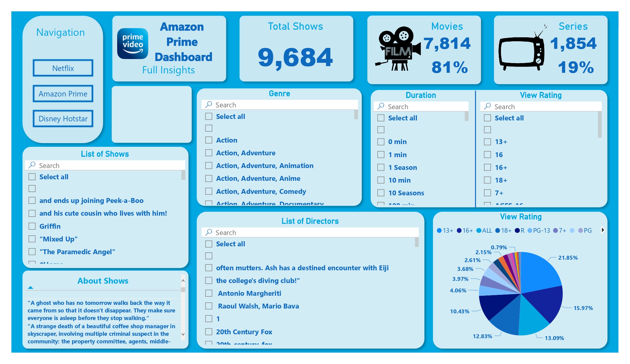The image size is (630, 364).
Task: Click the 21.85% pie chart slice
Action: (539, 271)
